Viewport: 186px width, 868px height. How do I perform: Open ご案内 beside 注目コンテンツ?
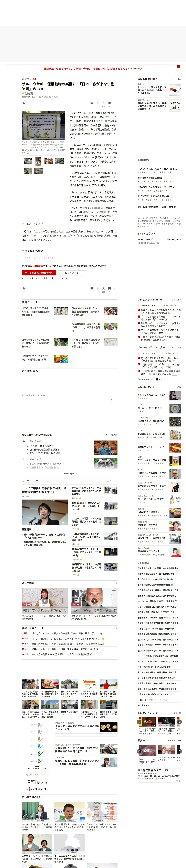178,387
